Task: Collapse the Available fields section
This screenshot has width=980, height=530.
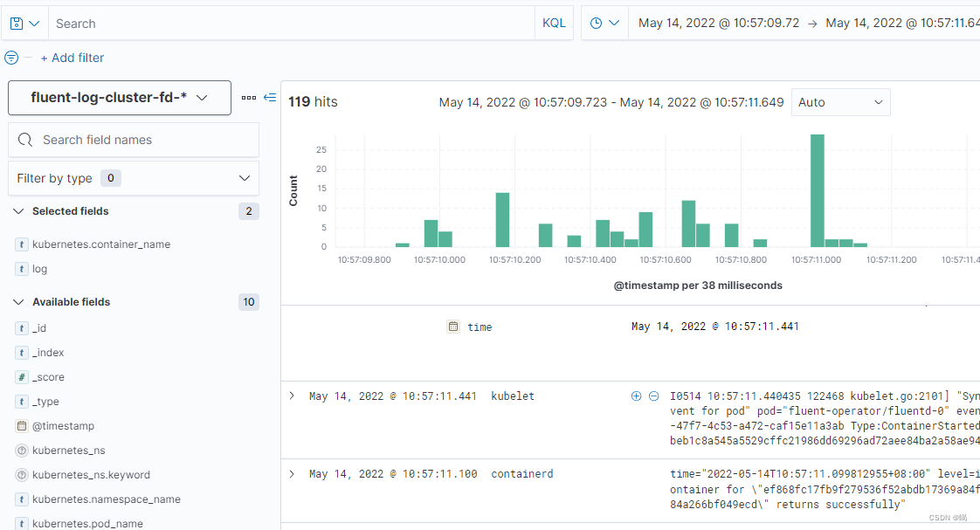Action: tap(18, 302)
